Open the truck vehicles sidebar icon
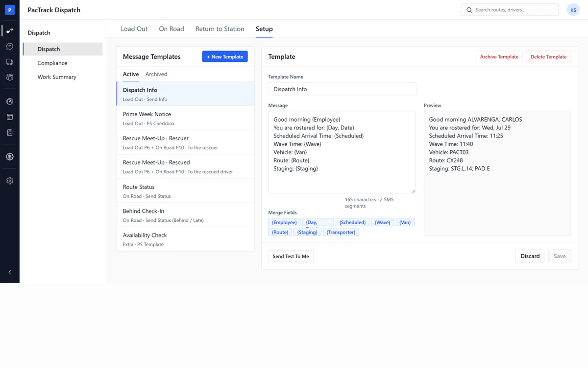 pos(10,62)
